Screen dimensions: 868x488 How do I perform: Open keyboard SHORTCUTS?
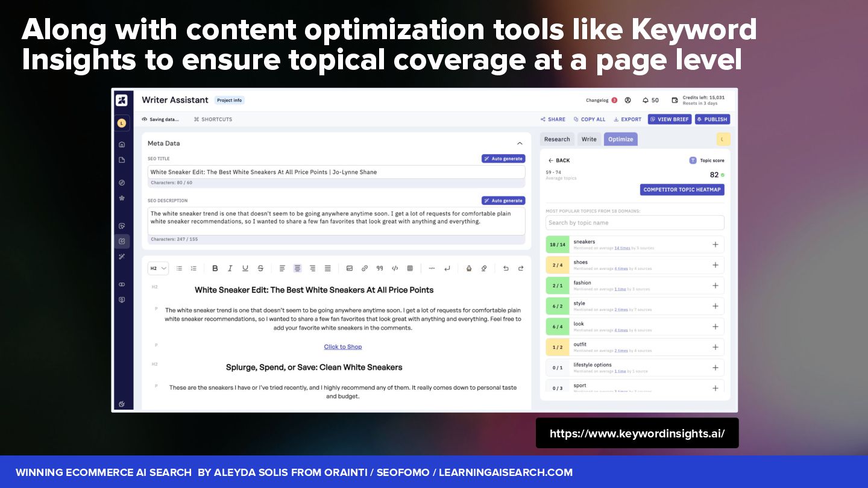click(213, 119)
